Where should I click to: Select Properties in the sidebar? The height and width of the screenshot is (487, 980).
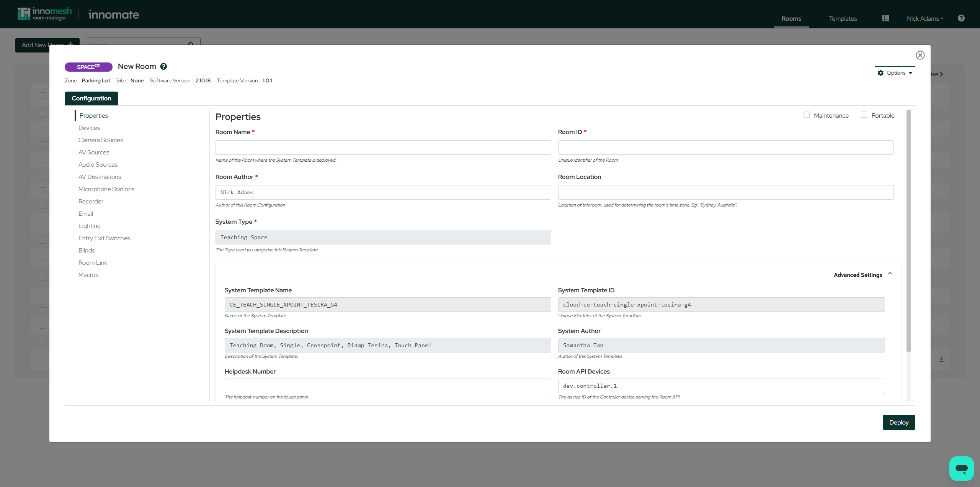[94, 116]
